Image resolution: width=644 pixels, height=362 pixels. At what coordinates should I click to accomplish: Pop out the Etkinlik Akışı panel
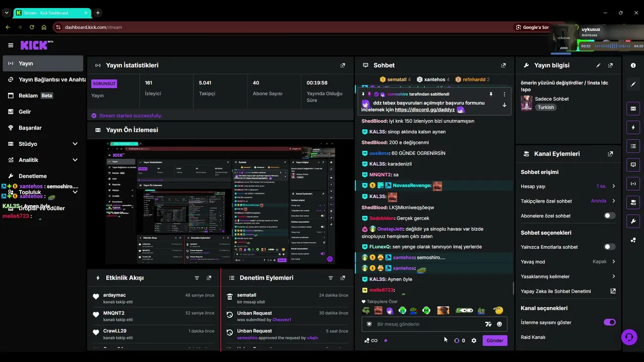209,278
